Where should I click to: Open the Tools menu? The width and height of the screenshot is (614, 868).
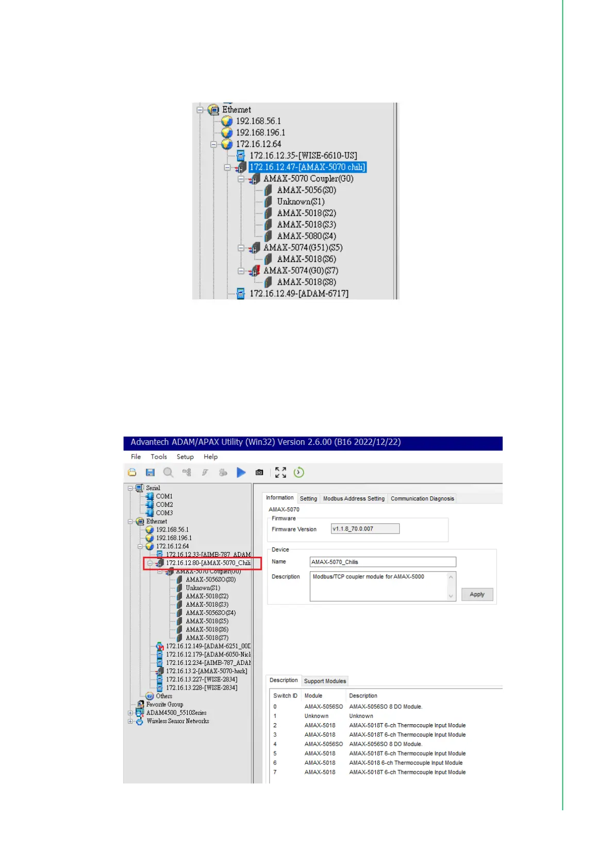click(x=159, y=457)
